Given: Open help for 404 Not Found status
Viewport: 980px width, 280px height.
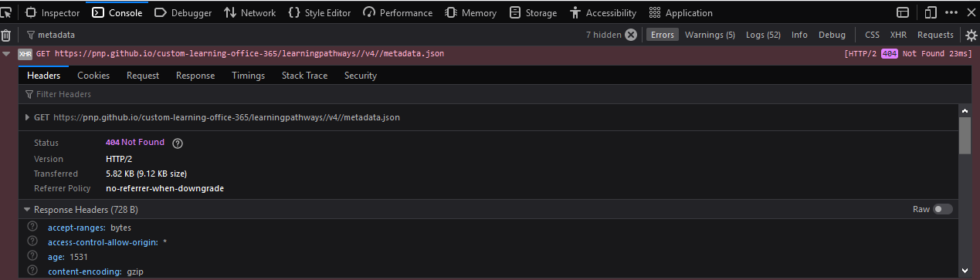Looking at the screenshot, I should pyautogui.click(x=178, y=143).
